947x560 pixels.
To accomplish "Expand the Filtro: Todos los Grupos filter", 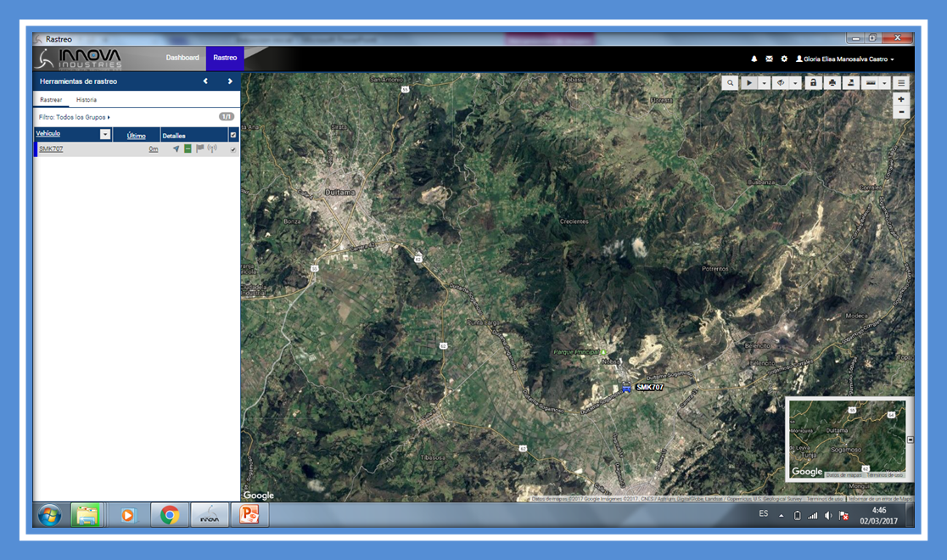I will click(75, 117).
